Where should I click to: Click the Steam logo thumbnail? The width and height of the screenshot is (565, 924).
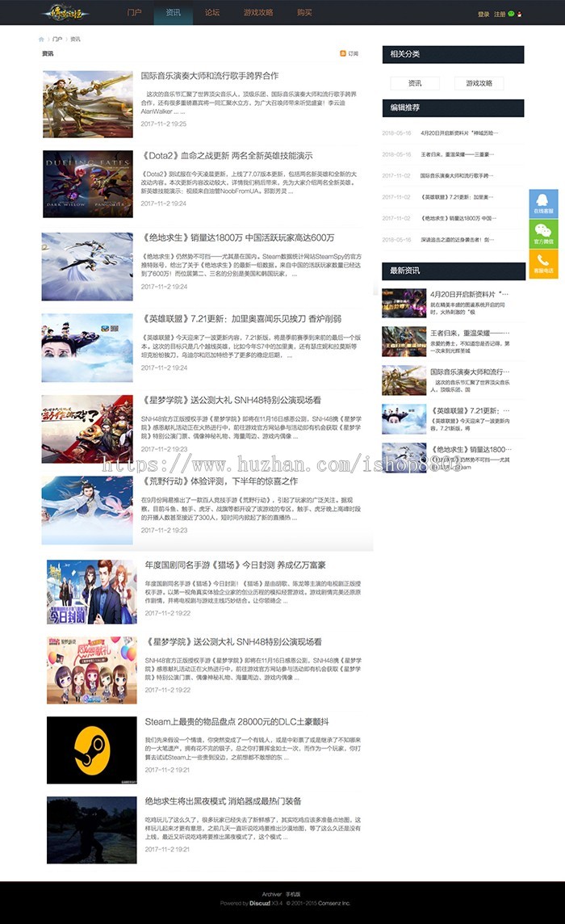pyautogui.click(x=92, y=750)
